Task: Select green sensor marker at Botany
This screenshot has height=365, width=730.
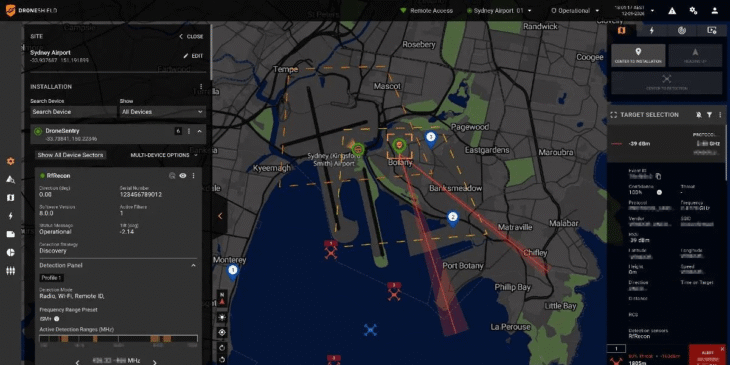Action: click(399, 146)
